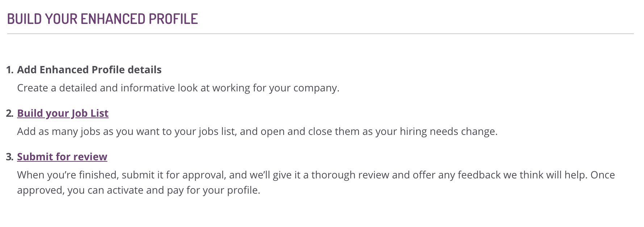Select the Add Enhanced Profile details step title
The image size is (644, 227).
[89, 70]
